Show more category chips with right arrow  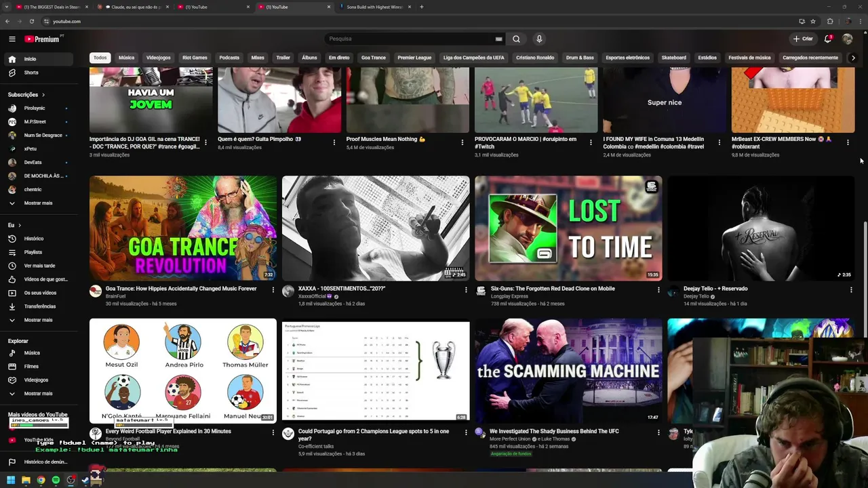(853, 58)
